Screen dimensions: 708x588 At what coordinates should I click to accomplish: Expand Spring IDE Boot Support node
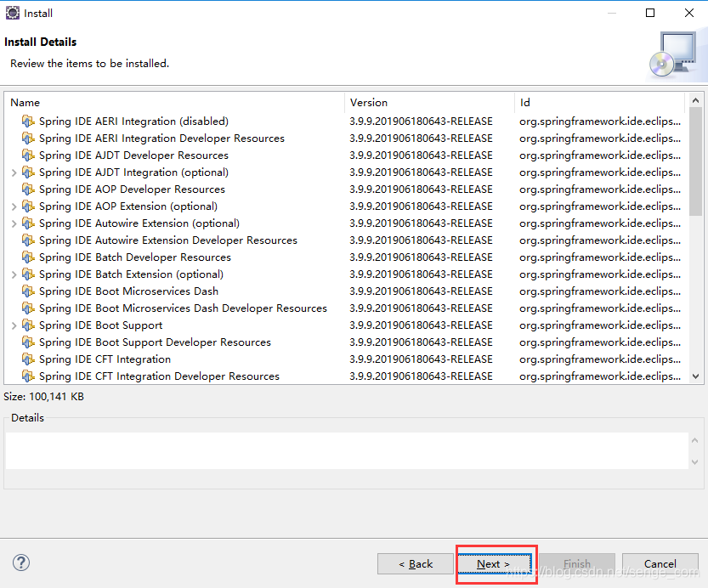(14, 325)
